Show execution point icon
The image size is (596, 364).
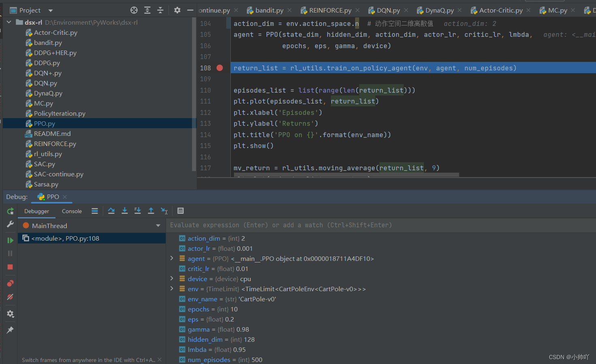click(95, 211)
